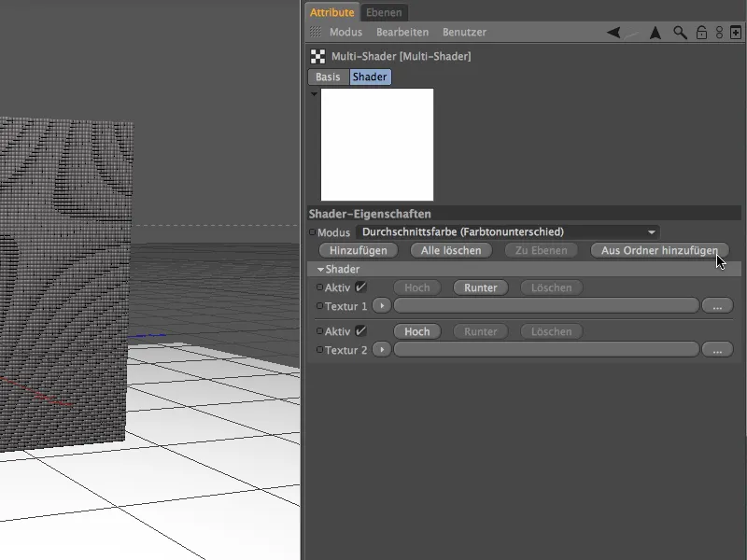This screenshot has height=560, width=747.
Task: Click the Textur 1 texture field
Action: 546,306
